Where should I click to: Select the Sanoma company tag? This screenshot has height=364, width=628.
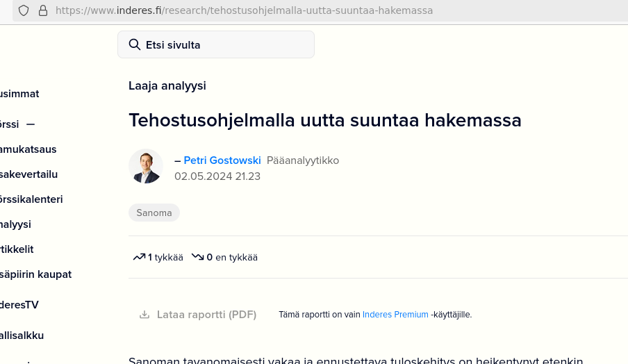(154, 213)
